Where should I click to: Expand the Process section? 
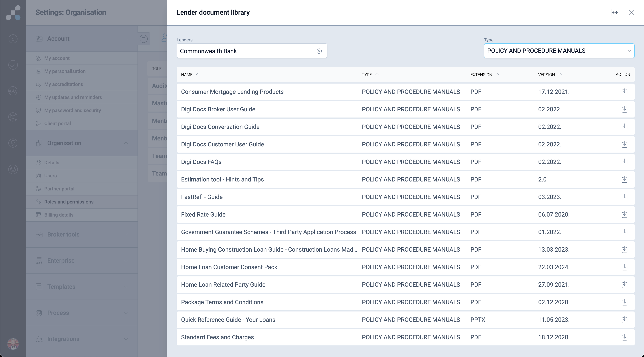click(82, 313)
